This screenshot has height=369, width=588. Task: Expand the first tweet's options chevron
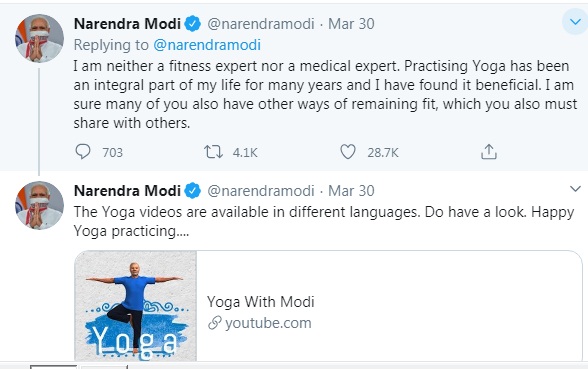click(575, 22)
